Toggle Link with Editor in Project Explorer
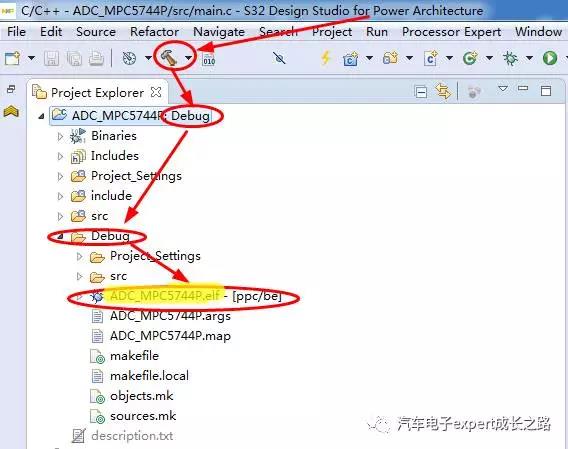Image resolution: width=568 pixels, height=449 pixels. point(443,91)
